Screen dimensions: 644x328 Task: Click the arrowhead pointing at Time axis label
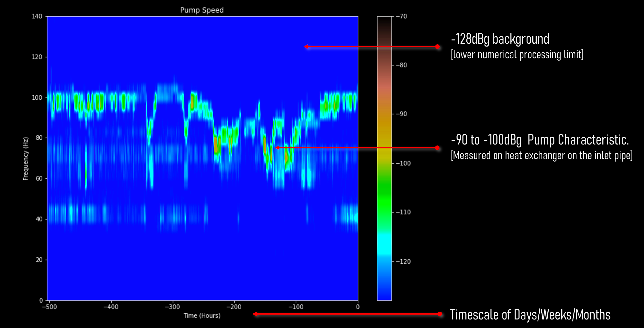255,314
